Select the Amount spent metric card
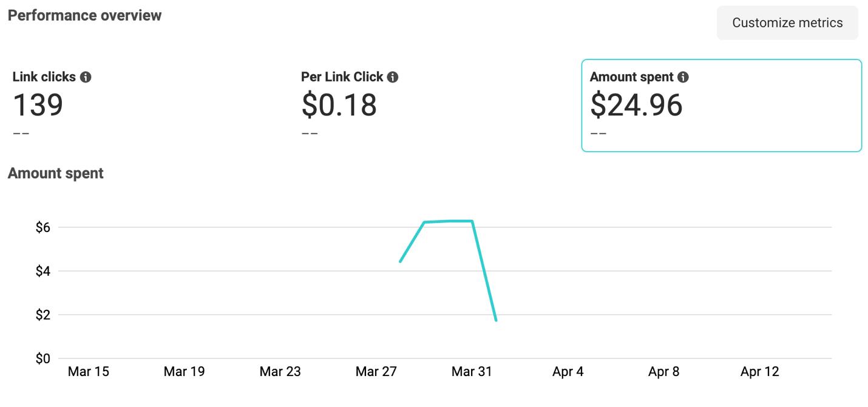 721,105
